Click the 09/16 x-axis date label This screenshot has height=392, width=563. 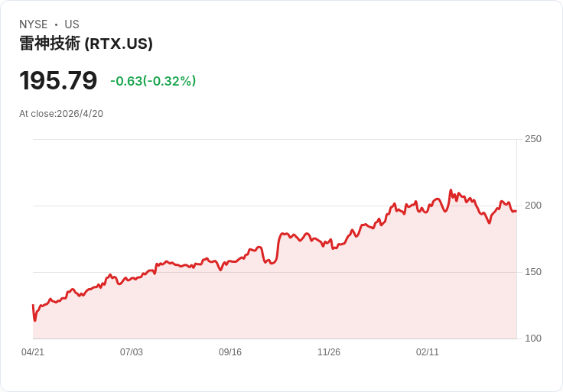230,352
